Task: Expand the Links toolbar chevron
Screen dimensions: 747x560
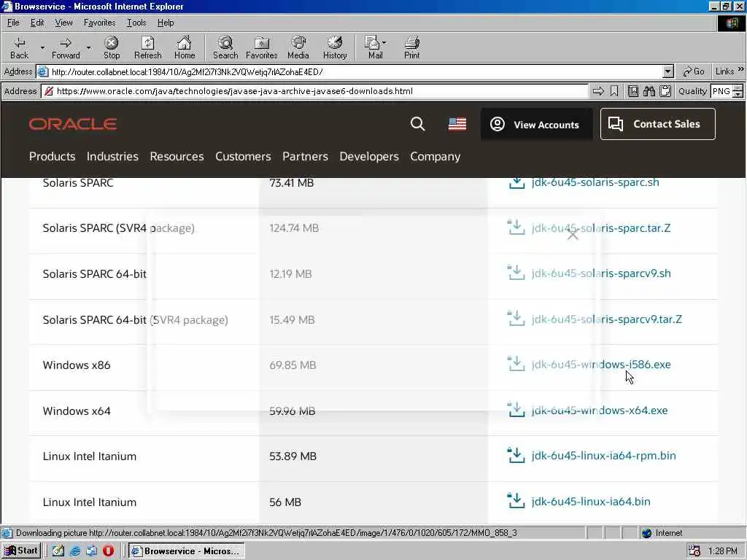Action: (x=741, y=69)
